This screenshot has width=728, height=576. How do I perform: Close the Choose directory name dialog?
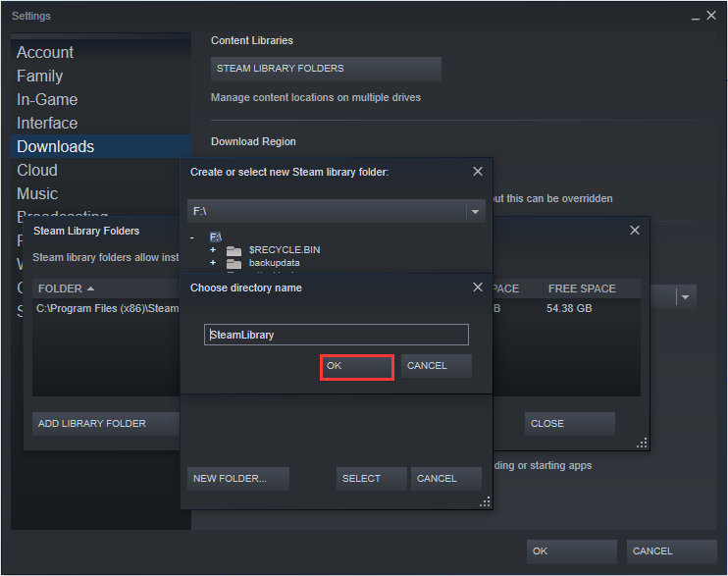[x=477, y=288]
